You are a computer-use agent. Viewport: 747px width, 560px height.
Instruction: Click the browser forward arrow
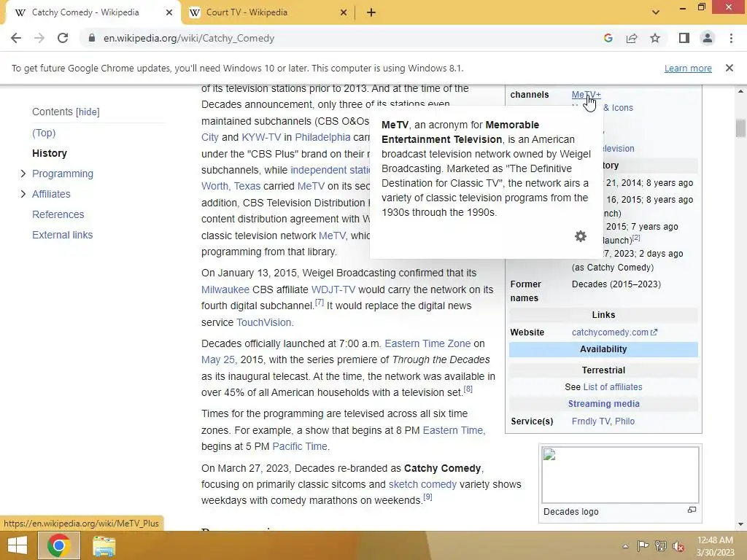click(x=39, y=38)
